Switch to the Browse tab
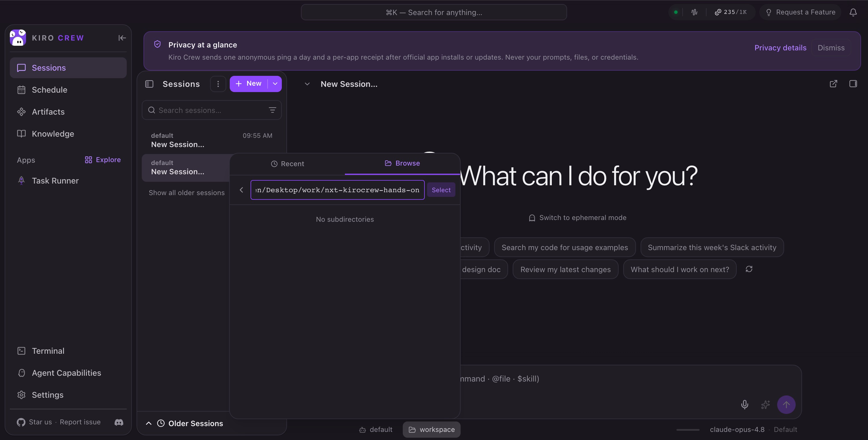868x440 pixels. 402,164
